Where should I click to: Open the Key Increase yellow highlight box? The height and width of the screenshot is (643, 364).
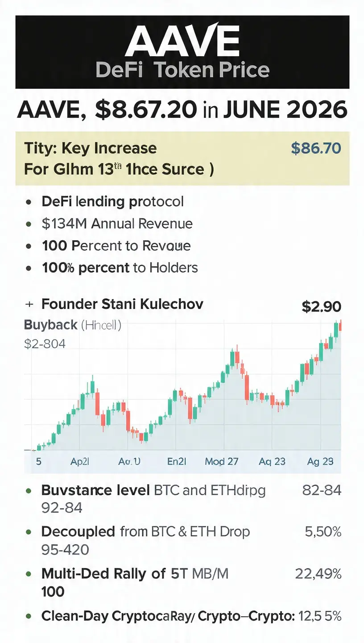tap(182, 159)
